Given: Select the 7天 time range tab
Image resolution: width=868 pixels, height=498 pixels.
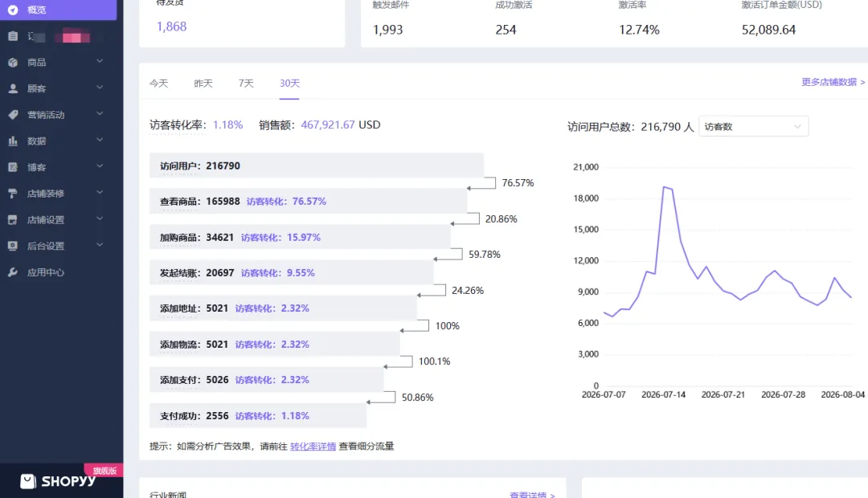Looking at the screenshot, I should tap(246, 84).
